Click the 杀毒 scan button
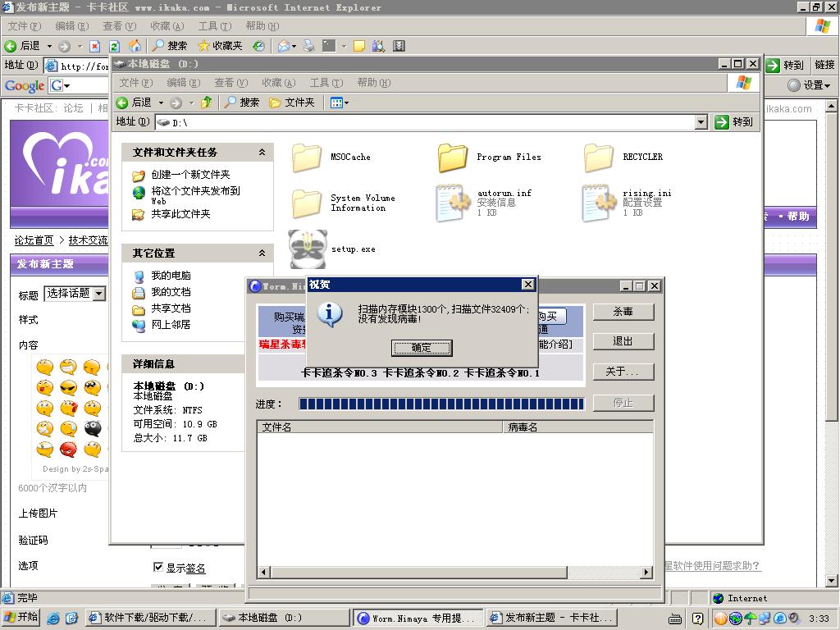 pos(623,312)
